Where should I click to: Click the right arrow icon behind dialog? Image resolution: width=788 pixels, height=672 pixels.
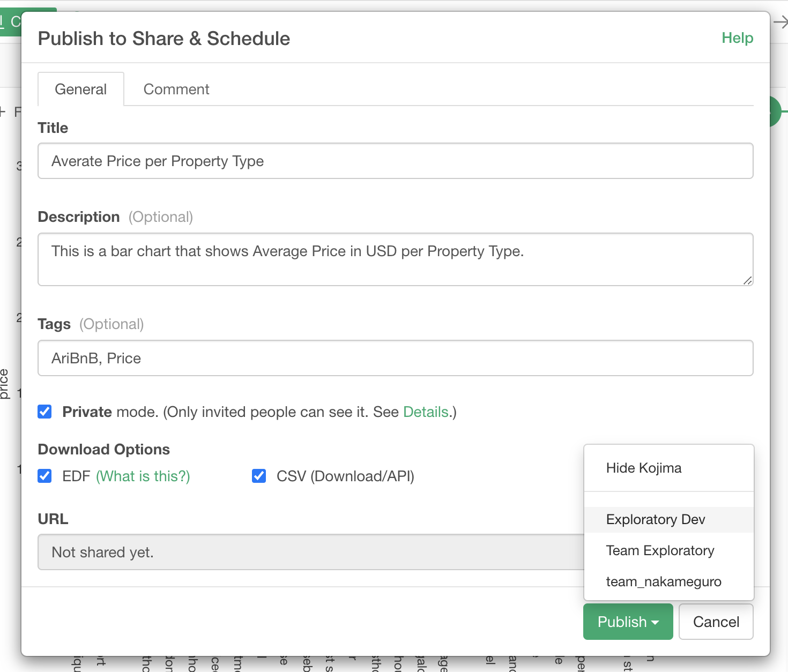click(x=780, y=22)
